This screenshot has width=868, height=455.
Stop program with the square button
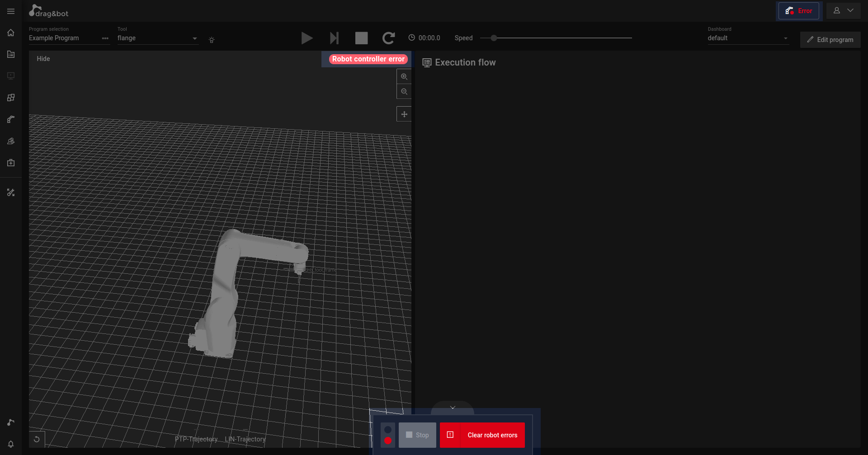click(x=361, y=38)
